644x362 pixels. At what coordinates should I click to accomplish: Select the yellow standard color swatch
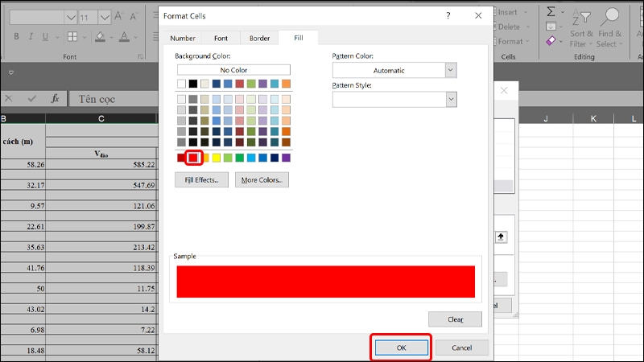click(x=216, y=158)
